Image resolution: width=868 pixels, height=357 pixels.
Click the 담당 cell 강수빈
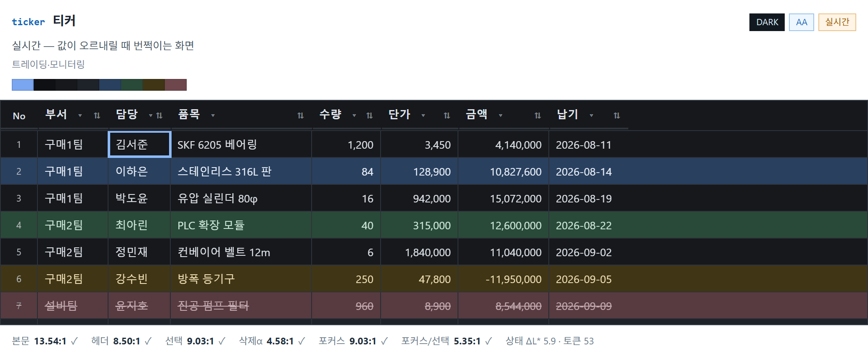click(x=140, y=279)
